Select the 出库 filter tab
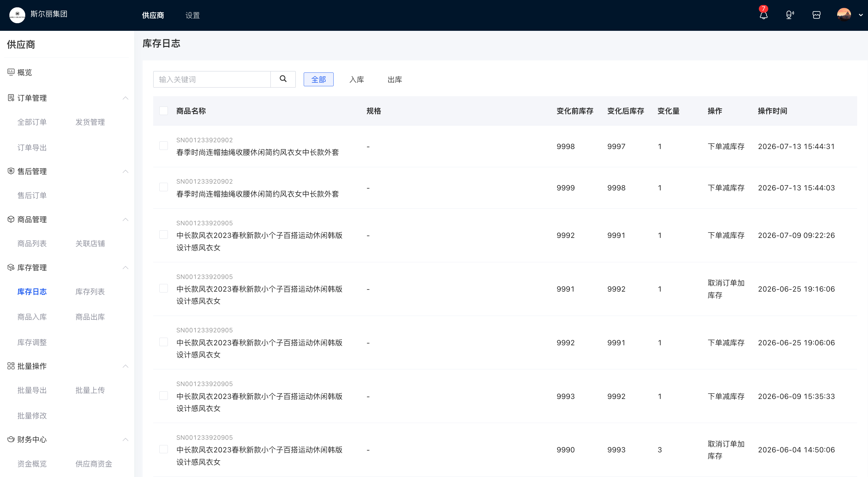The image size is (868, 477). [x=395, y=79]
